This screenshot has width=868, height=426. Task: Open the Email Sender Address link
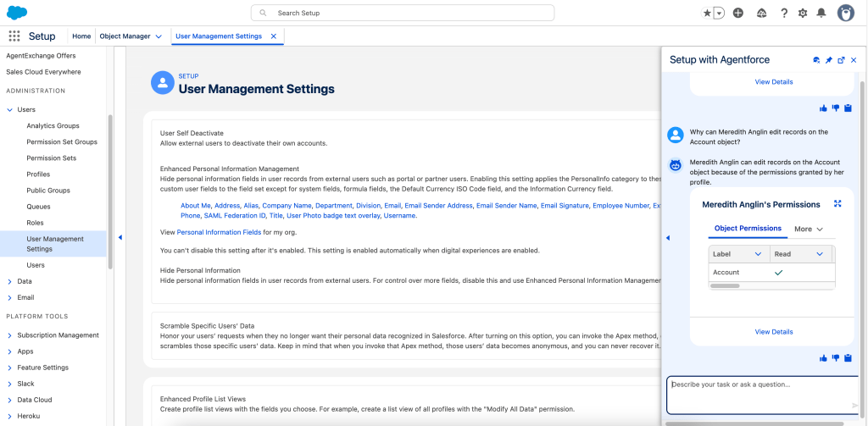coord(438,205)
